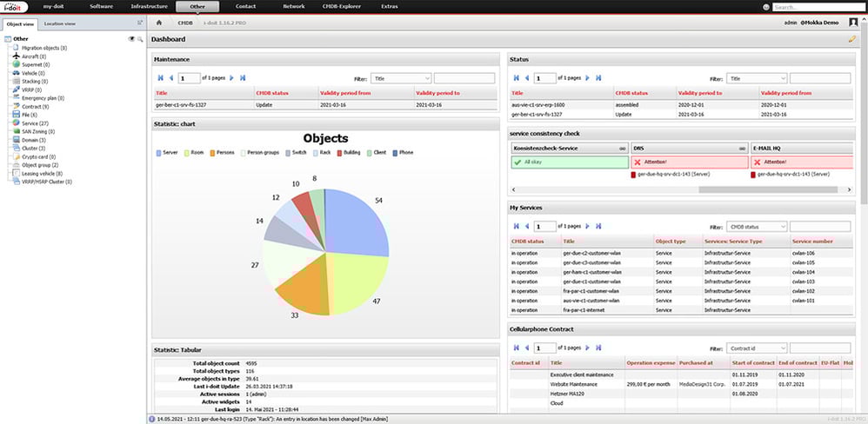Click the Supernet globe icon in tree
This screenshot has width=868, height=424.
coord(17,64)
